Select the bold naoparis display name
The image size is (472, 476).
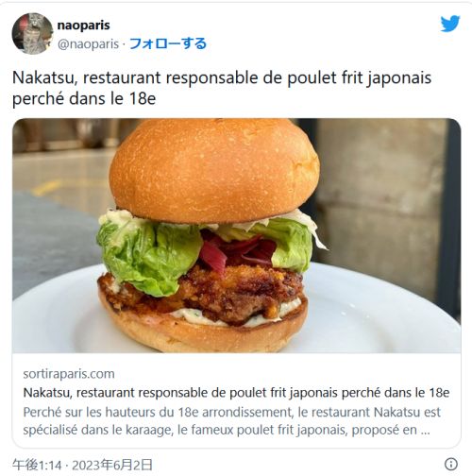[x=83, y=25]
